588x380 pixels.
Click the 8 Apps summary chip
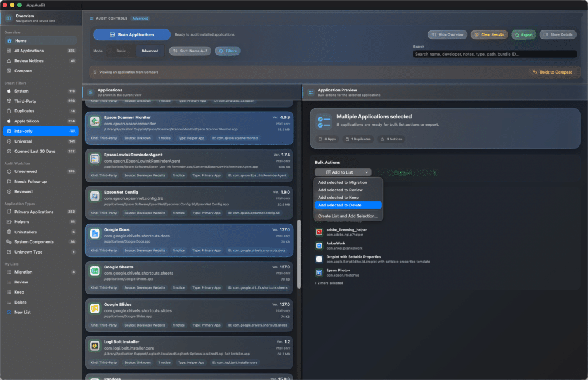tap(327, 139)
